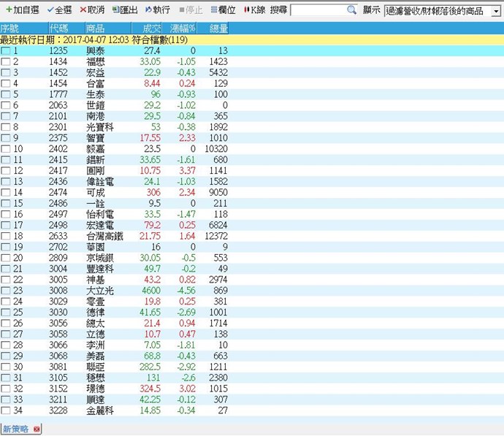Expand the 顯示 filter dropdown arrow
The image size is (504, 436).
(x=496, y=11)
